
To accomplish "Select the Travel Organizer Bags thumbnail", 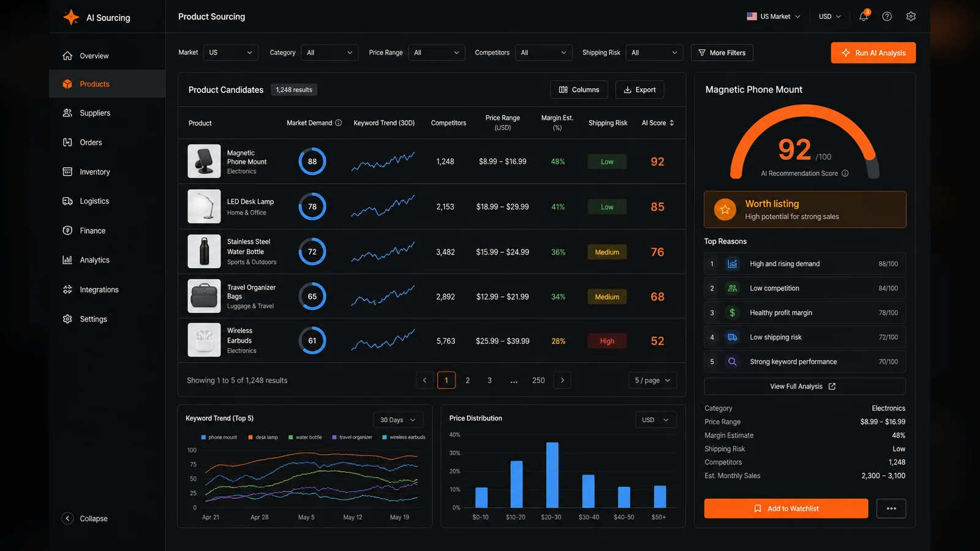I will (x=204, y=296).
